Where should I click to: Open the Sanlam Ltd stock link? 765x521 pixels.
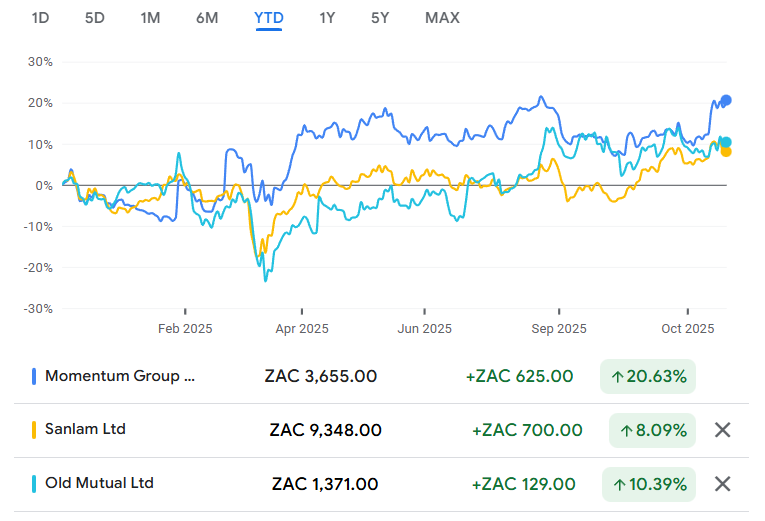click(x=86, y=430)
